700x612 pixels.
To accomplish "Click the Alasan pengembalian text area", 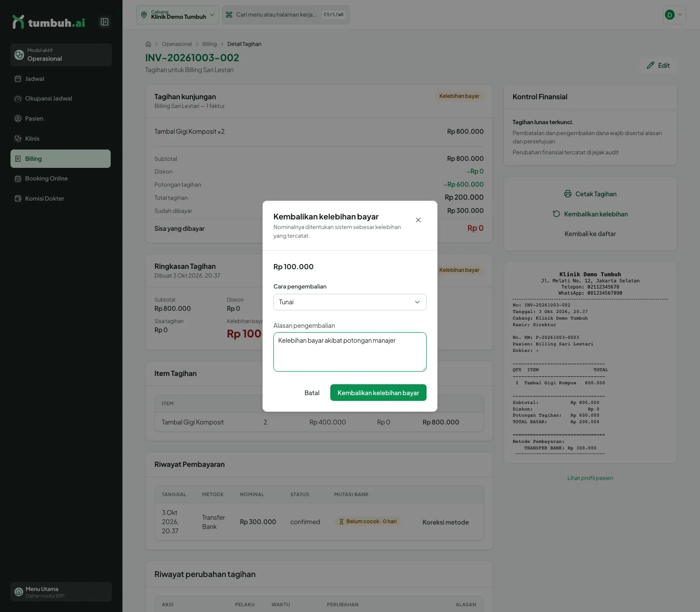I will pos(350,352).
